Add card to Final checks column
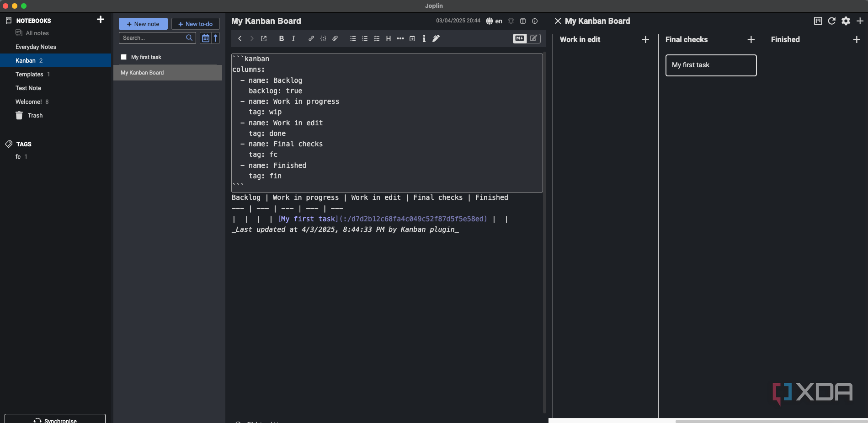 pyautogui.click(x=751, y=40)
